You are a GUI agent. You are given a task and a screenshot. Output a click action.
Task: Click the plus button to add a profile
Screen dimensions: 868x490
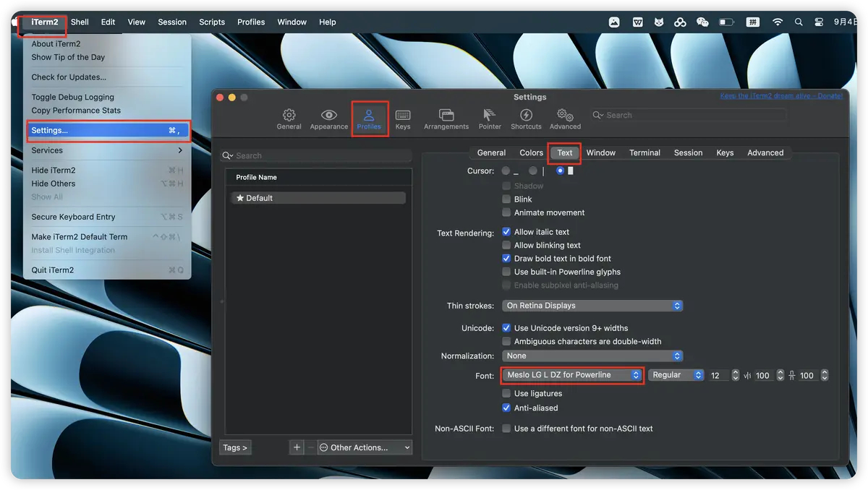[x=297, y=447]
